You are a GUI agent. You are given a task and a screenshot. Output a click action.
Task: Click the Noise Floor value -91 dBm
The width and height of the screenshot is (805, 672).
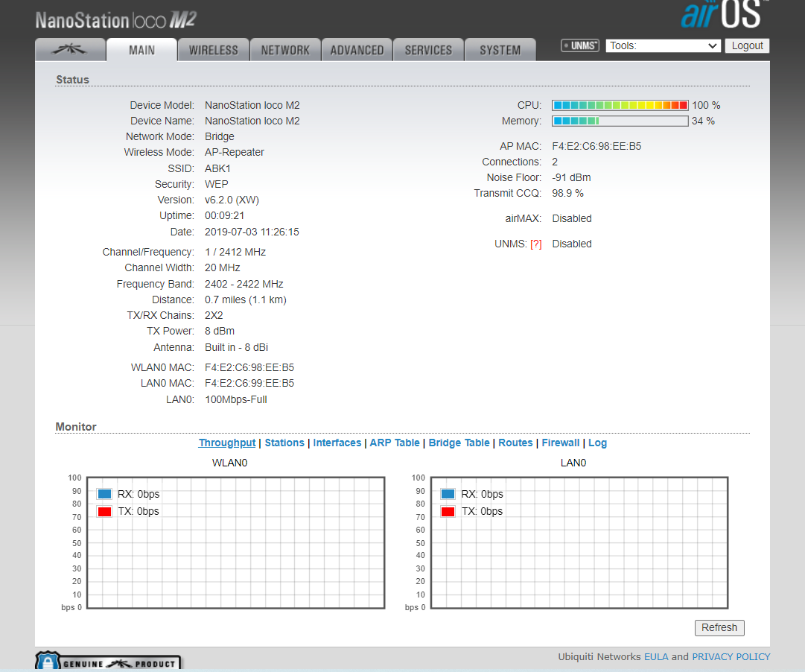pyautogui.click(x=571, y=178)
